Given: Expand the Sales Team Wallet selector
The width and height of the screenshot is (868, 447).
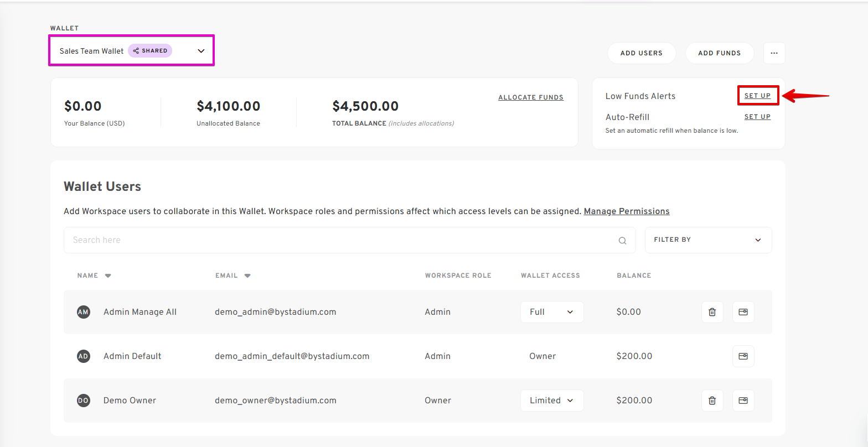Looking at the screenshot, I should point(131,51).
